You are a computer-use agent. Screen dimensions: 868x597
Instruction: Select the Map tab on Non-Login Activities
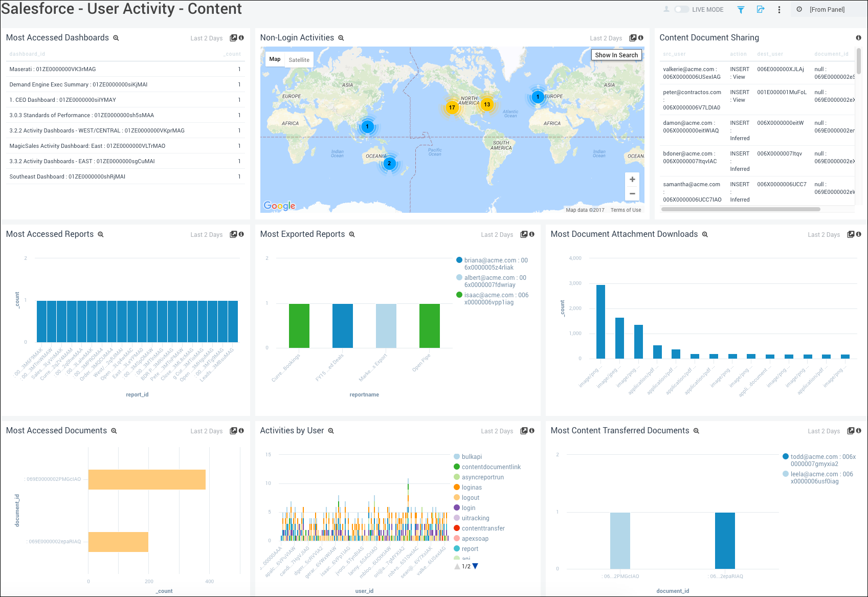275,59
